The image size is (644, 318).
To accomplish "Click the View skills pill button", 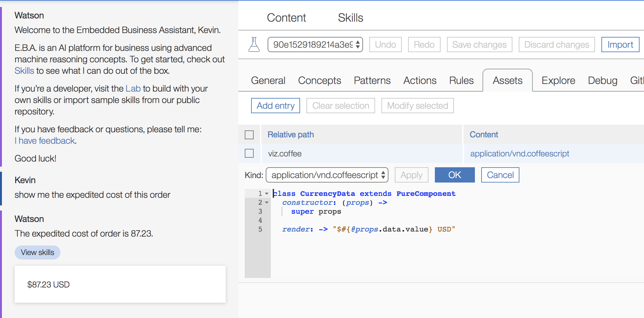I will pyautogui.click(x=38, y=252).
